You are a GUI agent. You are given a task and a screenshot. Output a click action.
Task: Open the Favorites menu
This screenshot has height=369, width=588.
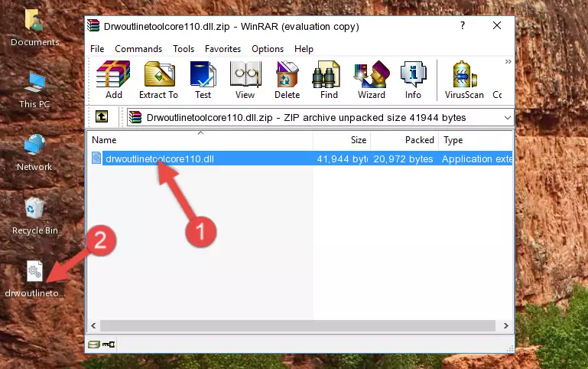(x=223, y=49)
